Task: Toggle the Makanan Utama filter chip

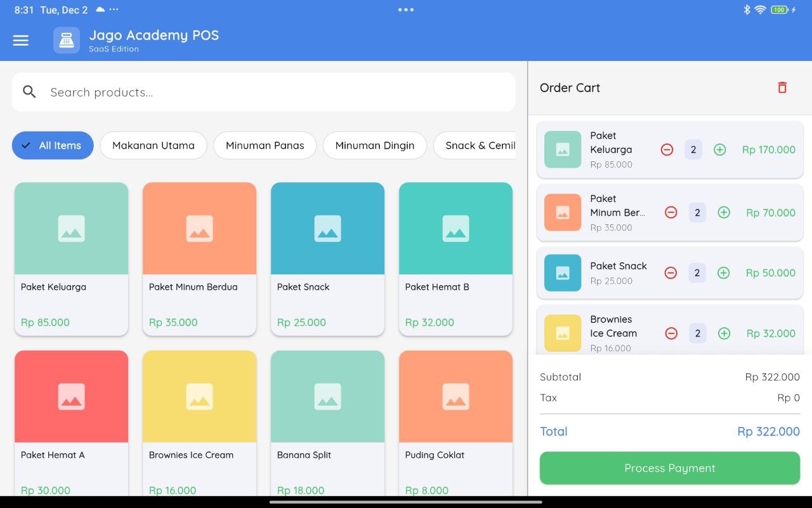Action: click(153, 145)
